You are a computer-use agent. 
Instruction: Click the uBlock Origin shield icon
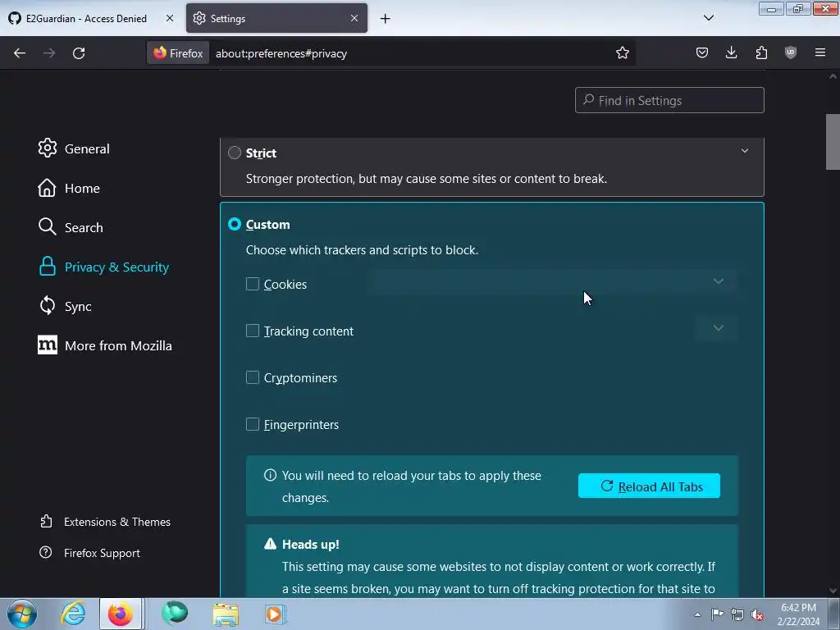coord(791,52)
